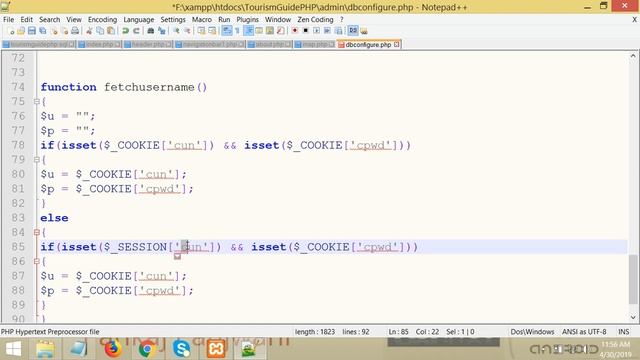This screenshot has height=360, width=640.
Task: Switch to the about.php tab
Action: (269, 44)
